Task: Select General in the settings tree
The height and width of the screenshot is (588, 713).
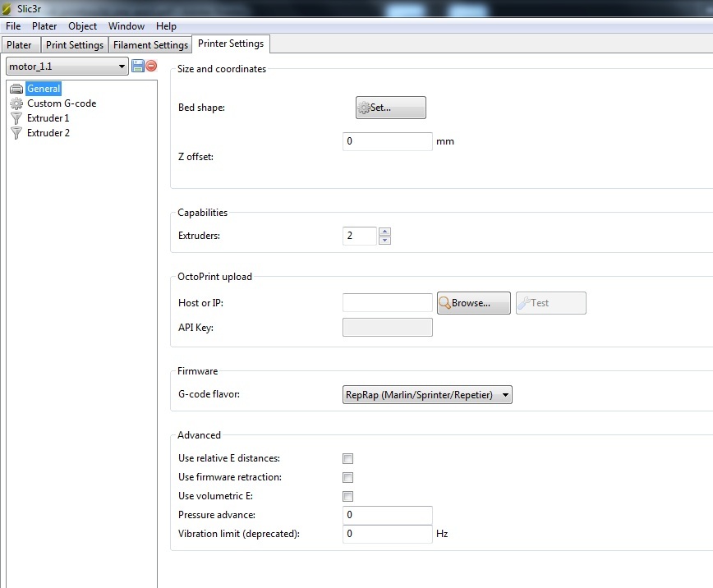Action: click(x=44, y=89)
